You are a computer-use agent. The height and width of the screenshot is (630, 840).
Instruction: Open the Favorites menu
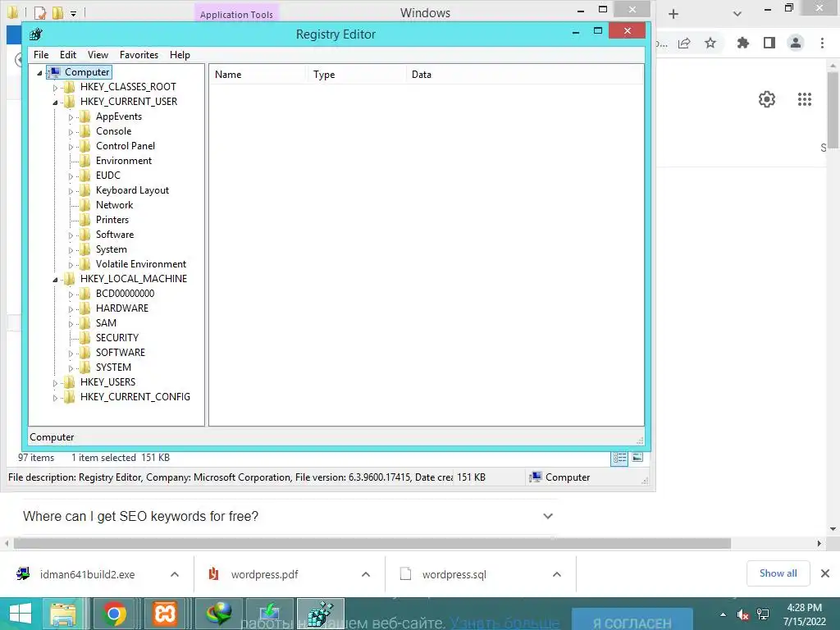click(x=139, y=55)
